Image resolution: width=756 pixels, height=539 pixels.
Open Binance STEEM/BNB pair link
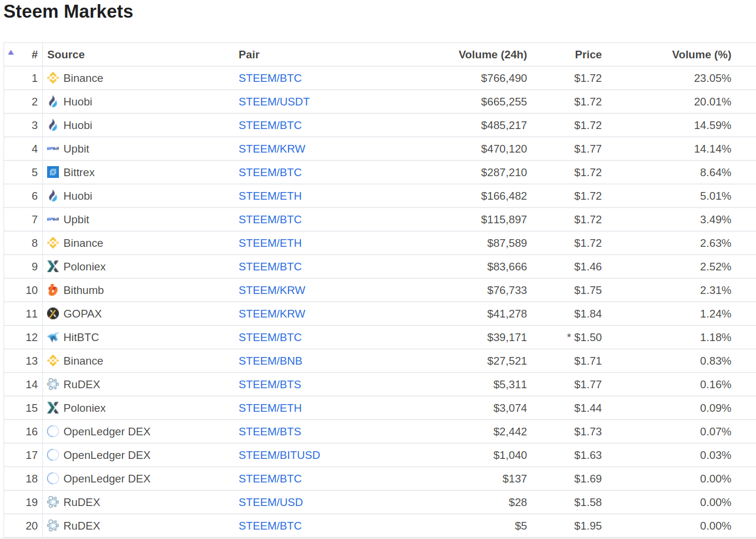pyautogui.click(x=271, y=361)
